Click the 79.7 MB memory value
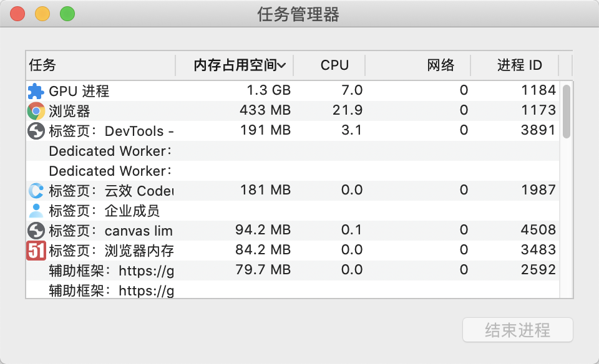The image size is (599, 364). click(x=263, y=269)
